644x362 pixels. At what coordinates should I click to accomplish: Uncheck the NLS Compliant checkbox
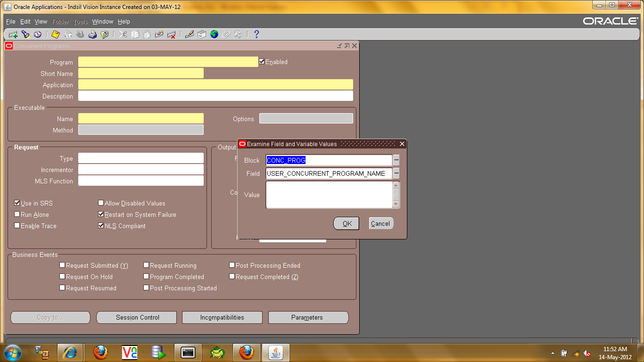pyautogui.click(x=101, y=226)
